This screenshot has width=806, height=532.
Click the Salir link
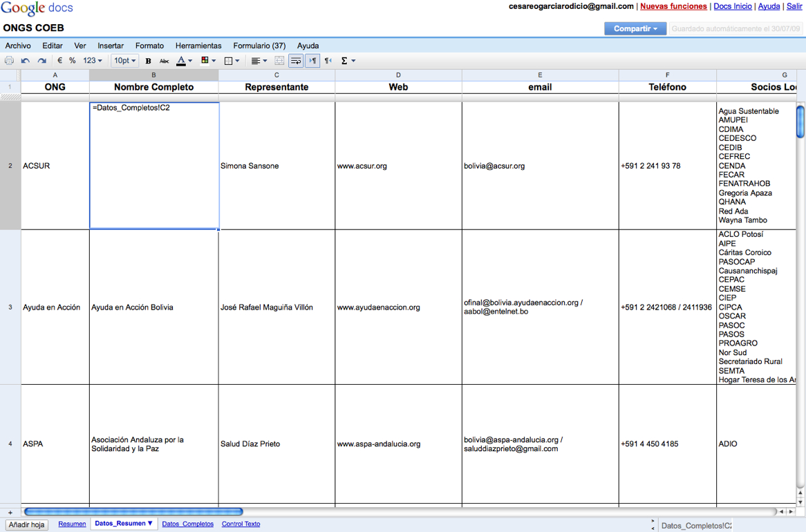(795, 6)
